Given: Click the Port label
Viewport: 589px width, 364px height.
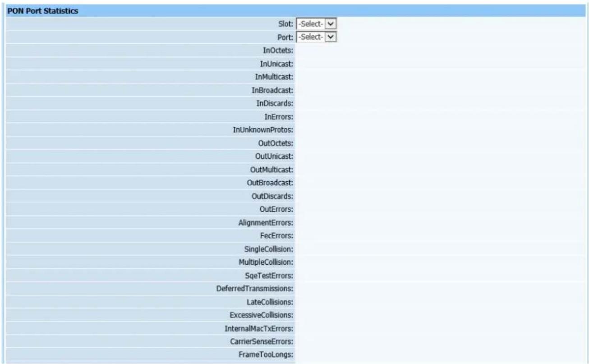Looking at the screenshot, I should click(x=285, y=37).
